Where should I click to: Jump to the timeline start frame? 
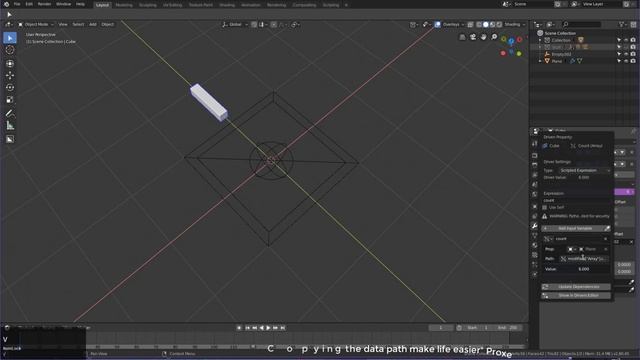pos(247,328)
